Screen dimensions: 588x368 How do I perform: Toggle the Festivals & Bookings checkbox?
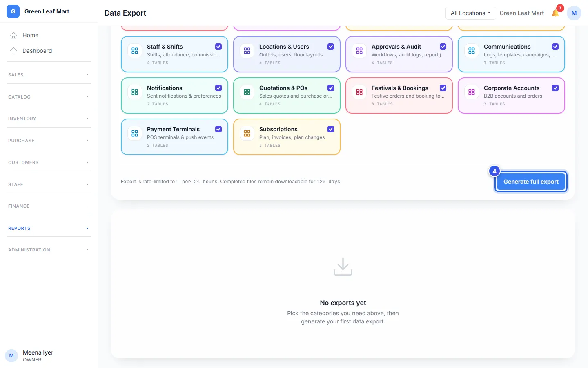(x=443, y=88)
